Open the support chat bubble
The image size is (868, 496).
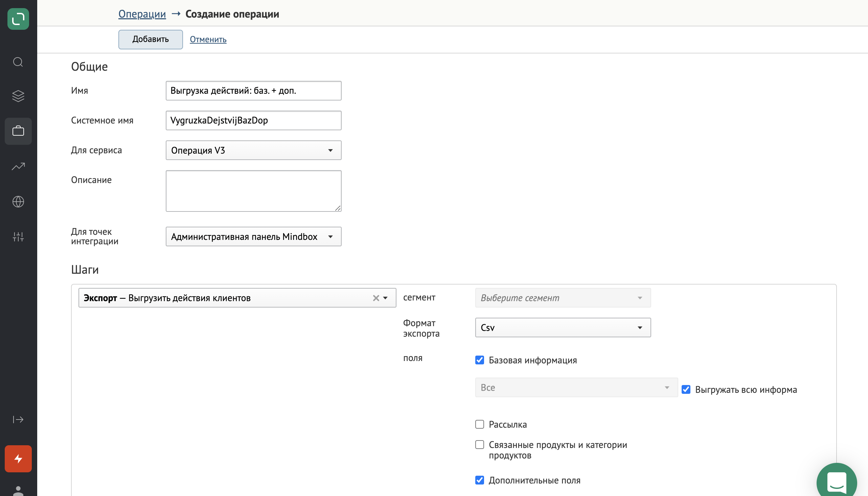[x=837, y=480]
